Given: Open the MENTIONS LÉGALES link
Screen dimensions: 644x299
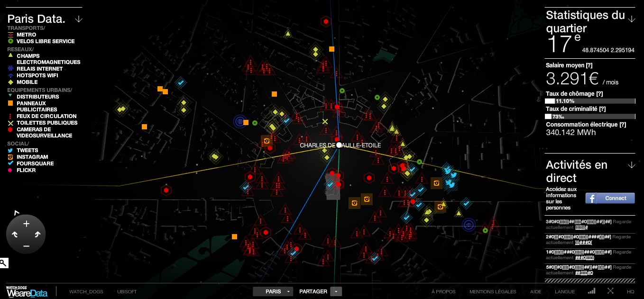Looking at the screenshot, I should [493, 292].
